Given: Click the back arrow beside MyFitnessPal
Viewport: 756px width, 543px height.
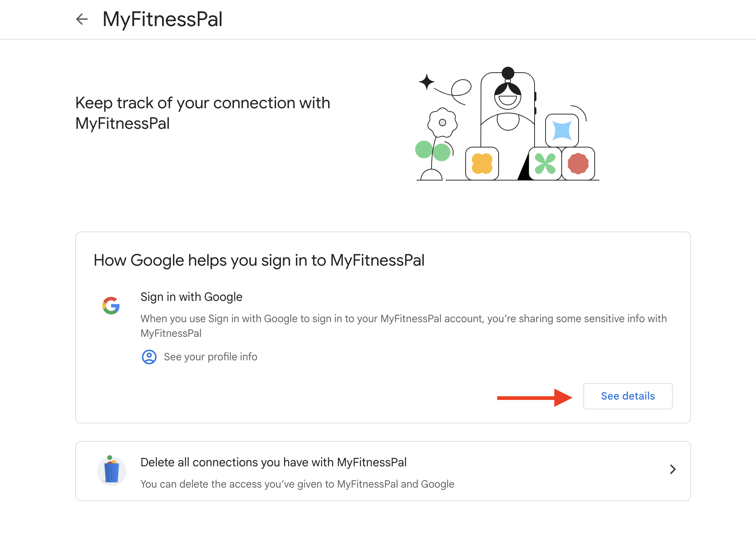Looking at the screenshot, I should pyautogui.click(x=82, y=19).
